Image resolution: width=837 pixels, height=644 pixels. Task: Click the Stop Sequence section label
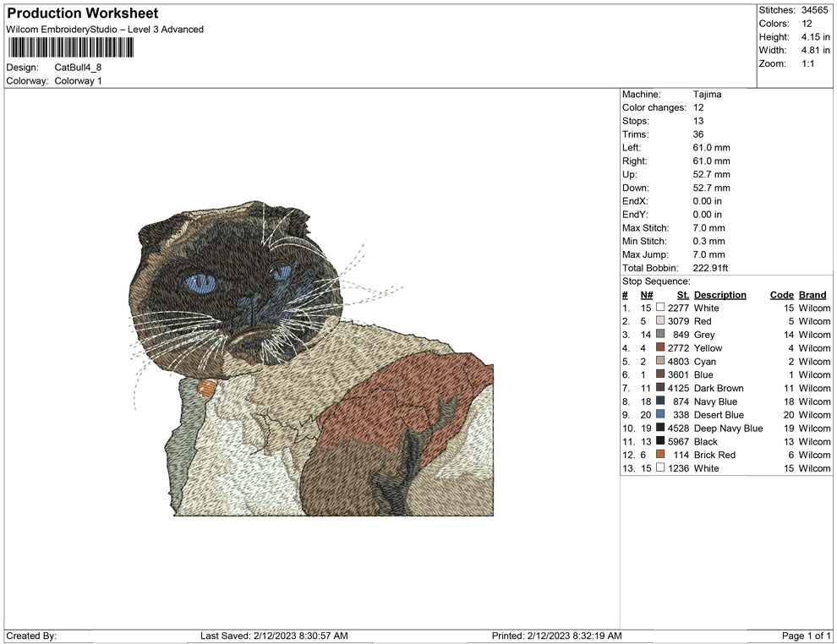(655, 281)
